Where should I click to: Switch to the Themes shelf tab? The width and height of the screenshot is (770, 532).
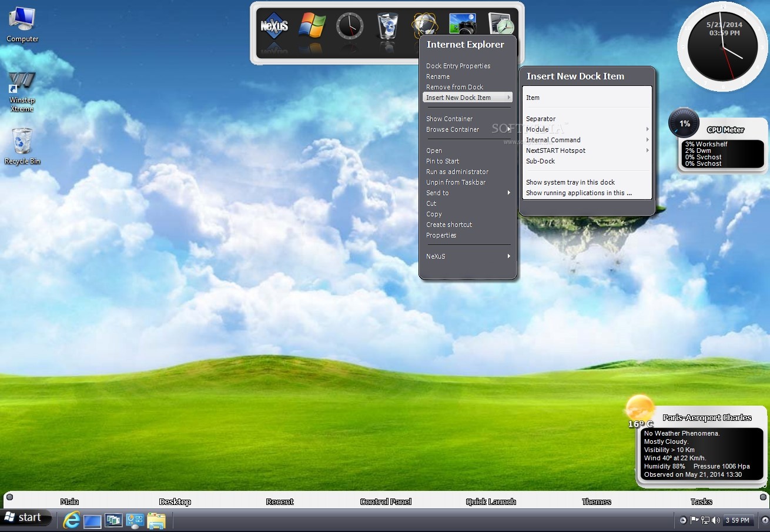597,501
